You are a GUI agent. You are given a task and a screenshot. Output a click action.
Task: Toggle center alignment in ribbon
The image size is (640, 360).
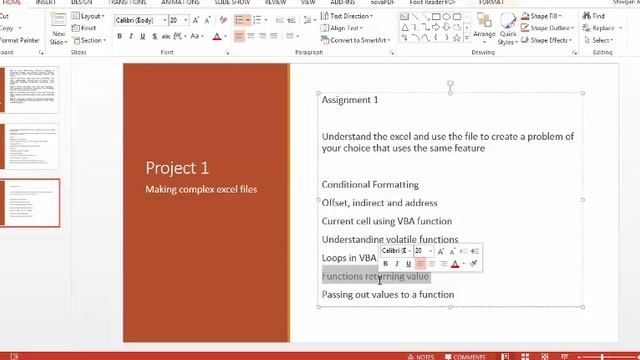(251, 36)
